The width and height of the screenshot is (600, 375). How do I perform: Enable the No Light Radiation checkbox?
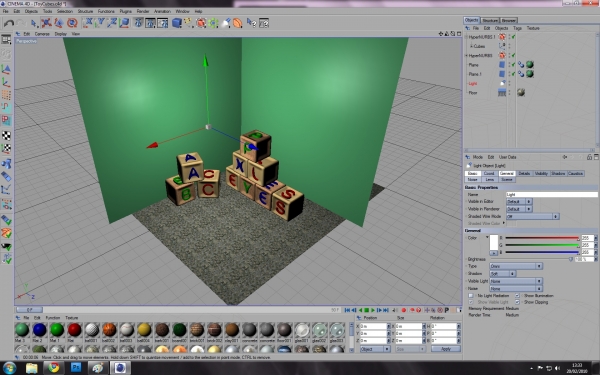471,295
